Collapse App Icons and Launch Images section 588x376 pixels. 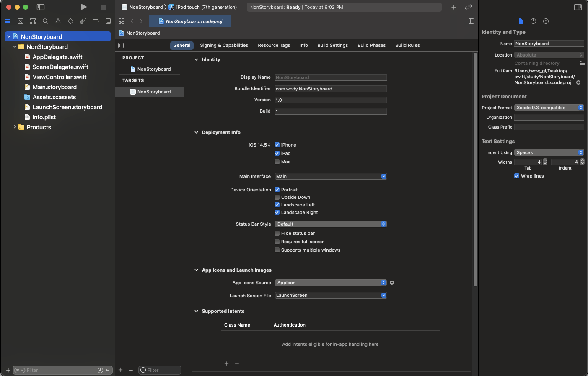(196, 270)
